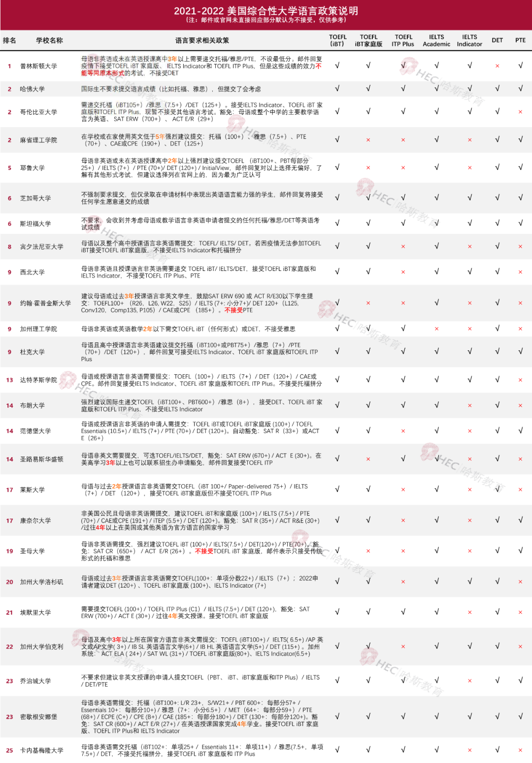Select school name "宾夕法尼亚大学"
Image resolution: width=532 pixels, height=763 pixels.
41,247
